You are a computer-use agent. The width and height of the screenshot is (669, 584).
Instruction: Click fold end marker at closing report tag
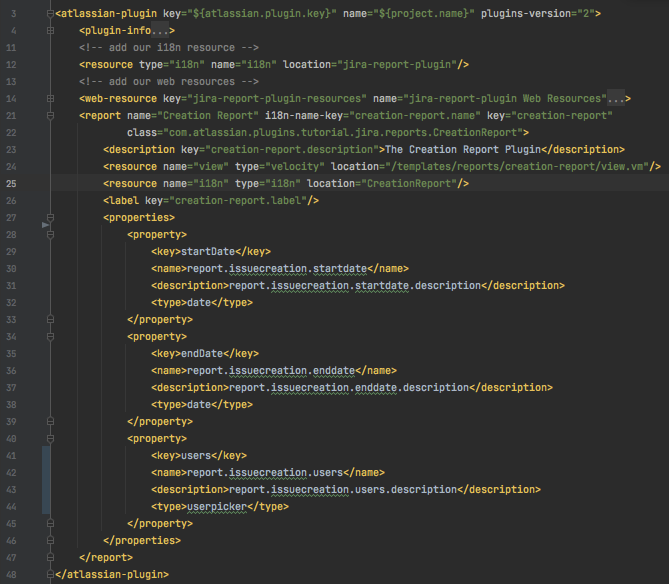click(x=50, y=558)
